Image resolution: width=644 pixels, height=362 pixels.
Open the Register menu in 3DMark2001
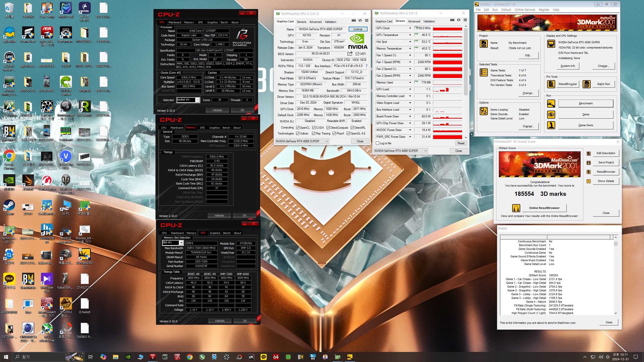tap(544, 10)
